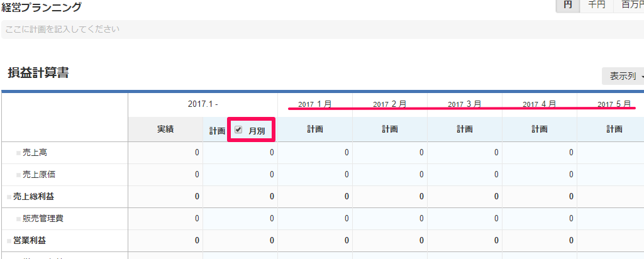Click the 2017 4月 column header

(x=539, y=104)
